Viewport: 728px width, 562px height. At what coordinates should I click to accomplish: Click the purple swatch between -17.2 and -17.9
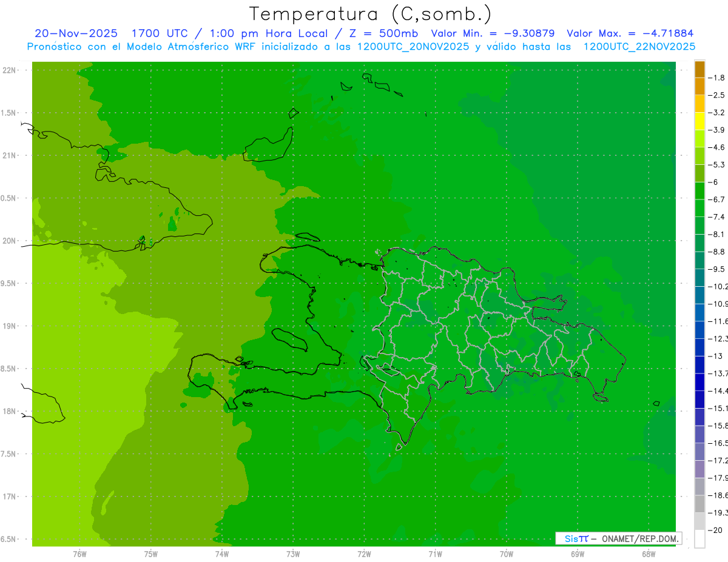tap(699, 469)
